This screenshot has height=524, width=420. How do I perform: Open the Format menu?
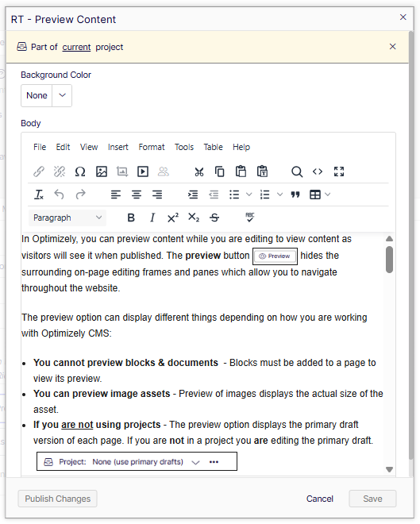tap(152, 147)
